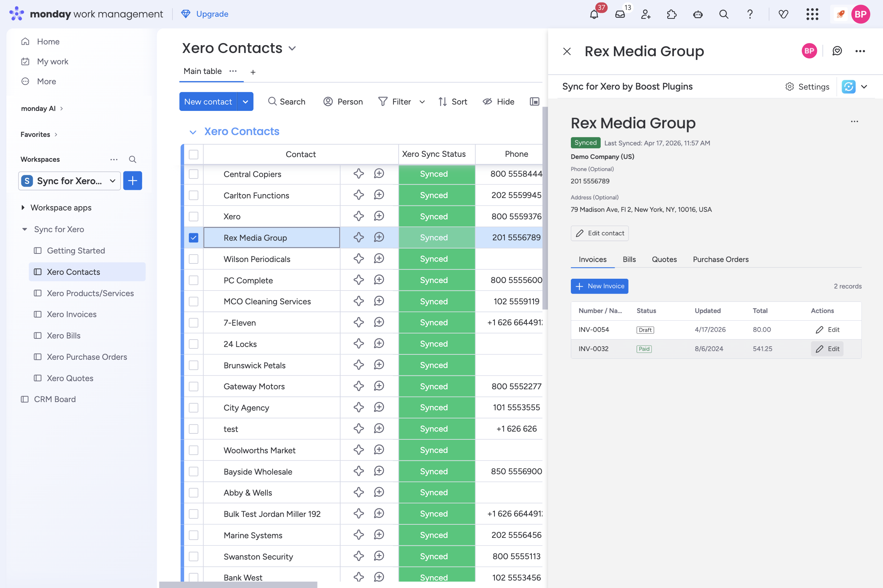Click the Xero sync refresh icon
Screen dimensions: 883x588
click(849, 87)
